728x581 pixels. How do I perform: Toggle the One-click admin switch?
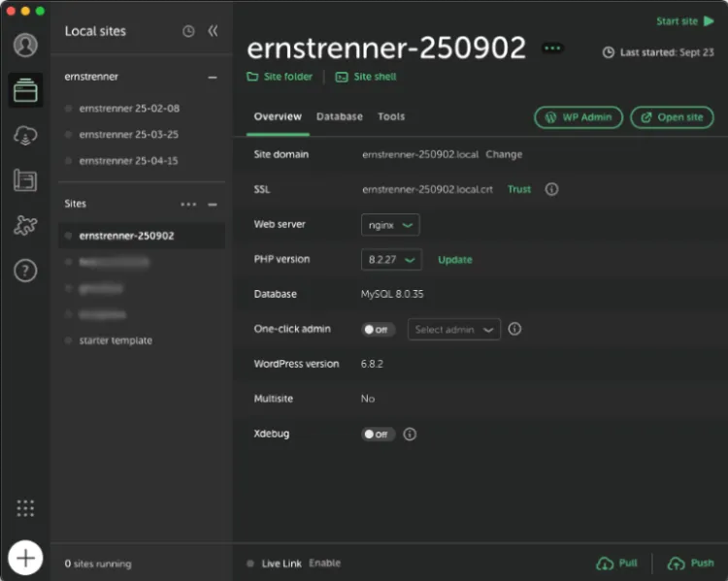coord(378,330)
